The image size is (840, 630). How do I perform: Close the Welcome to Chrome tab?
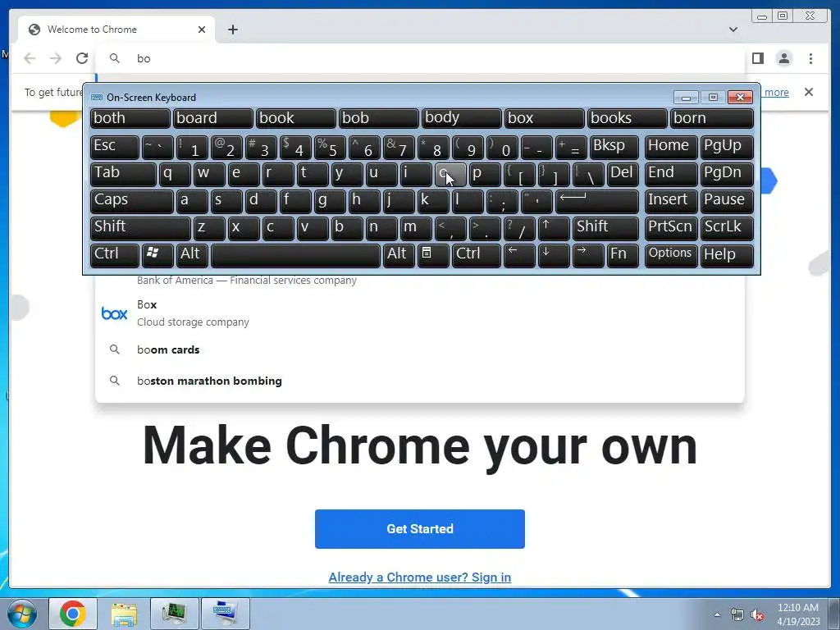tap(202, 30)
